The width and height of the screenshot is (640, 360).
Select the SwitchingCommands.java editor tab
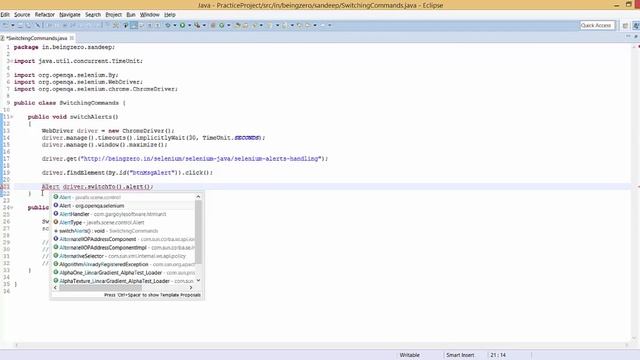click(37, 38)
